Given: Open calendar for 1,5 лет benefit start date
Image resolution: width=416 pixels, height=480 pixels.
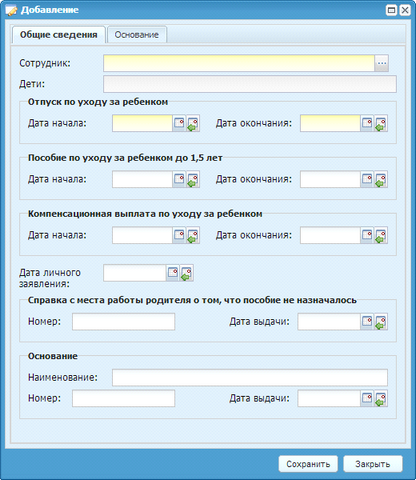Looking at the screenshot, I should 179,180.
